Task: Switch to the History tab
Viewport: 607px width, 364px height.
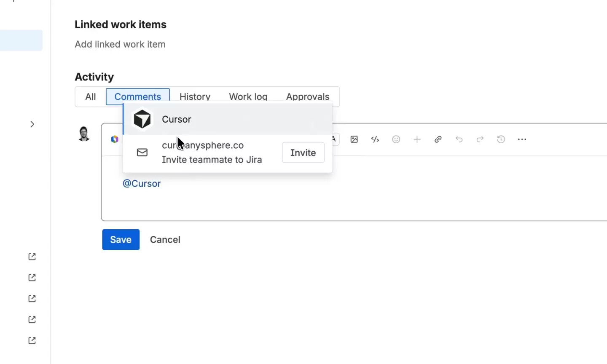Action: point(195,96)
